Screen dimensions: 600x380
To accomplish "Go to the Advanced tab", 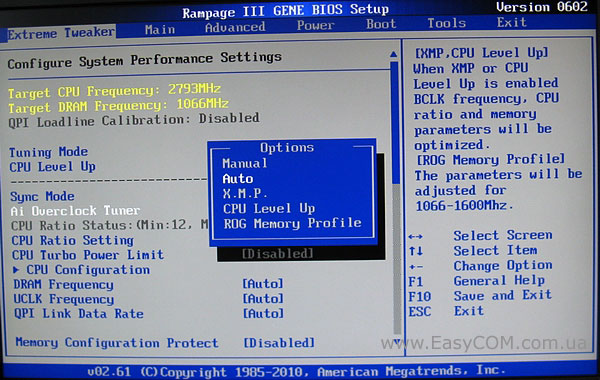I will (235, 27).
